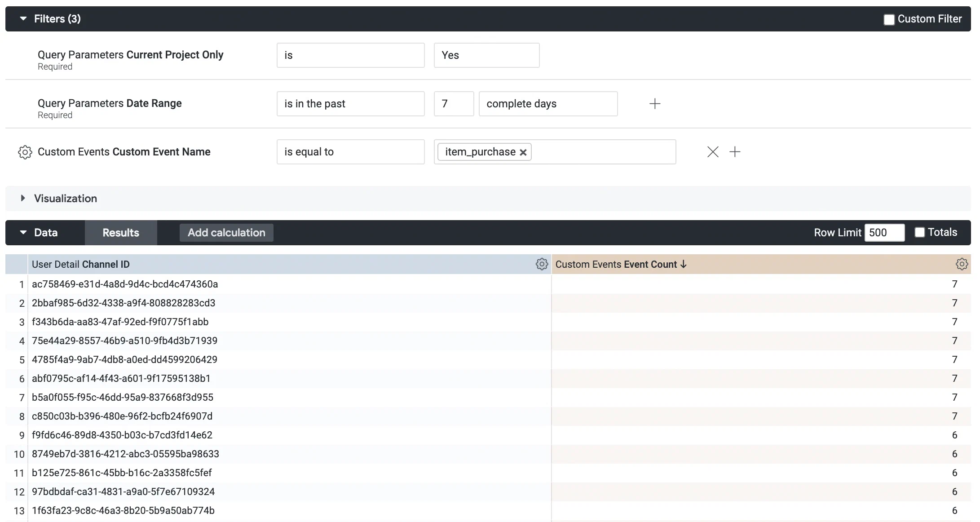Remove item_purchase from the filter chip
Image resolution: width=980 pixels, height=522 pixels.
pos(522,152)
